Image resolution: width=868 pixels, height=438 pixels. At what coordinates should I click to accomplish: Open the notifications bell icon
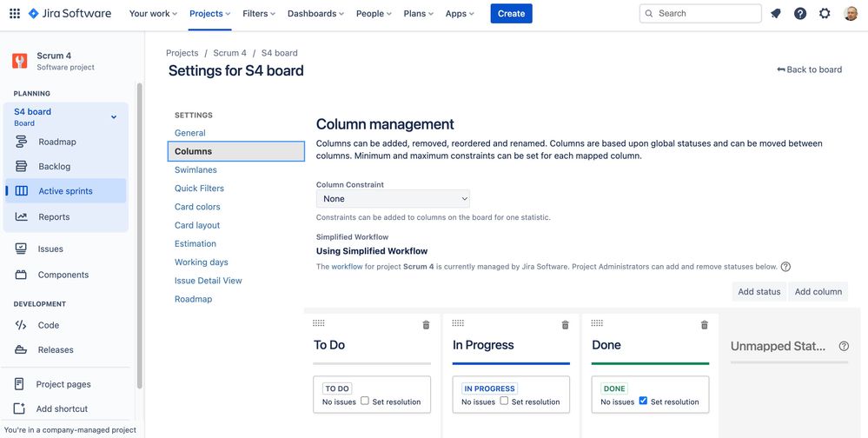(776, 13)
